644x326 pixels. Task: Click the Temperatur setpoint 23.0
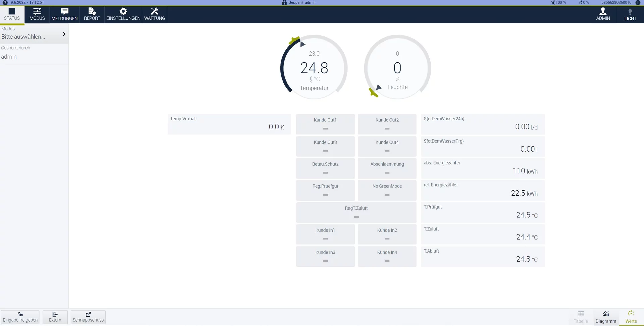(314, 54)
